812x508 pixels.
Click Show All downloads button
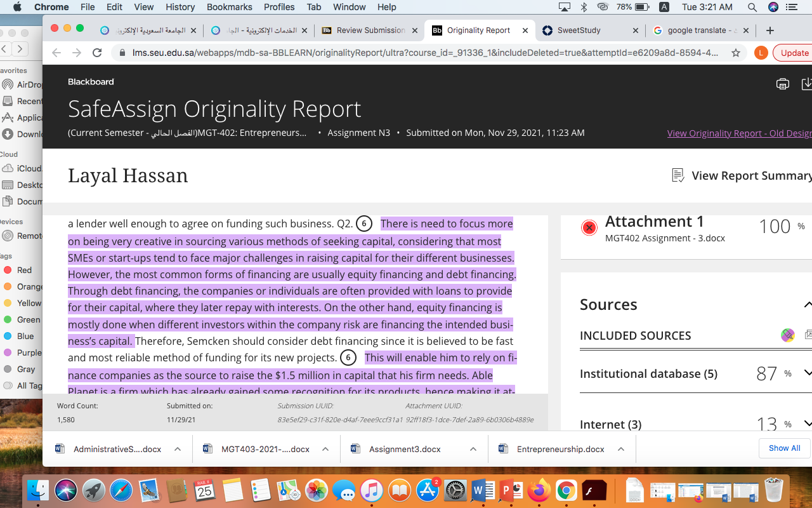(x=784, y=448)
